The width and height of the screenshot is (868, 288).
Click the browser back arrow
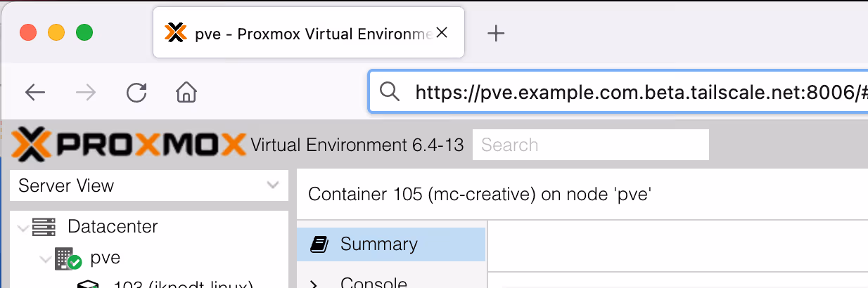coord(35,92)
